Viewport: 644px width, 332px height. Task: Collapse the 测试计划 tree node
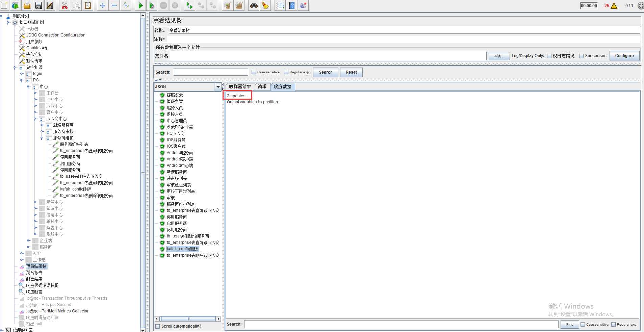1,16
